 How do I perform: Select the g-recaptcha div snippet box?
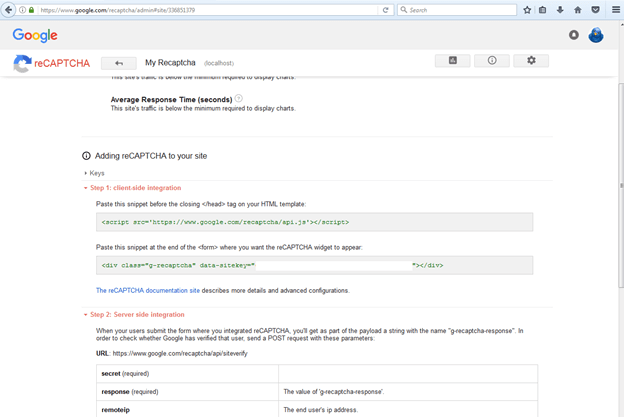[314, 265]
